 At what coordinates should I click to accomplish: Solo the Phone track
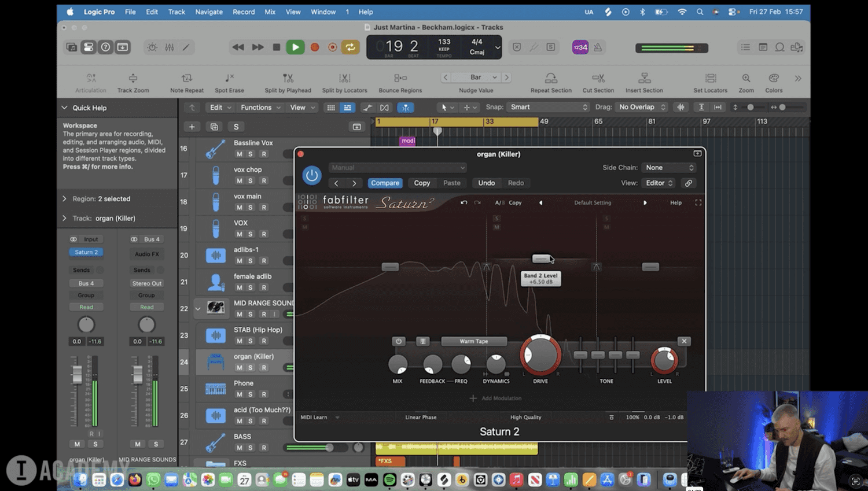(x=251, y=394)
